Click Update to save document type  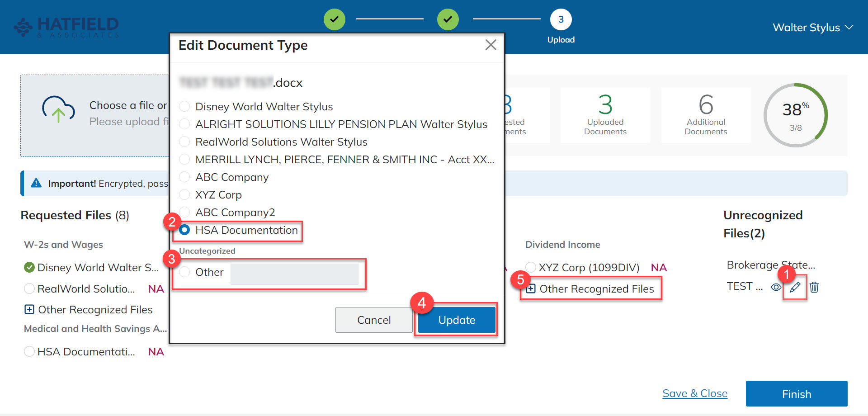457,320
